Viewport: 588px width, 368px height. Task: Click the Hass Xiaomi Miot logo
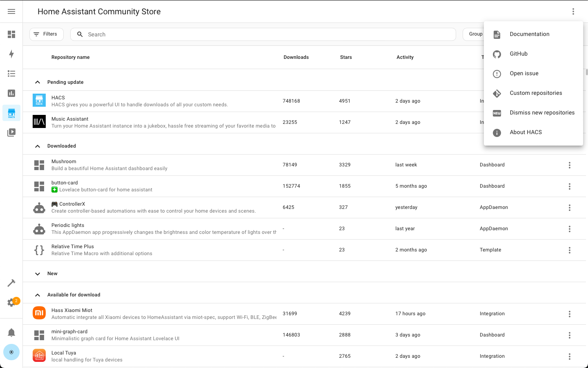39,313
